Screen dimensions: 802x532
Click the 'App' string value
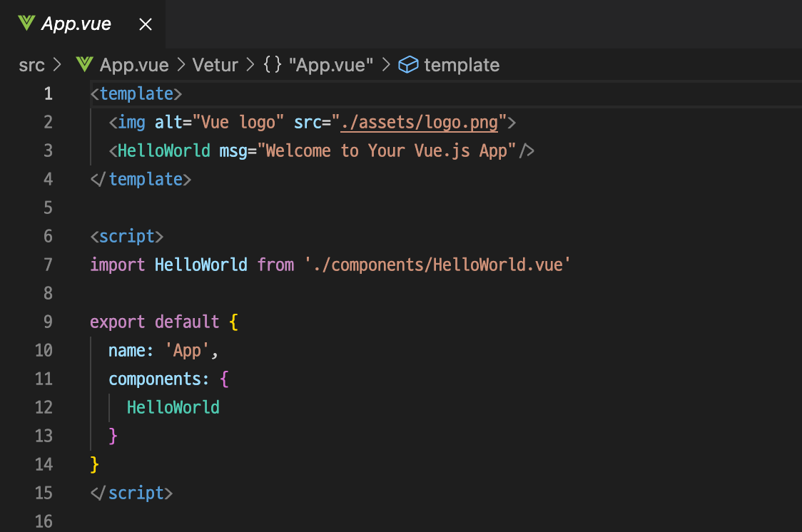(187, 351)
